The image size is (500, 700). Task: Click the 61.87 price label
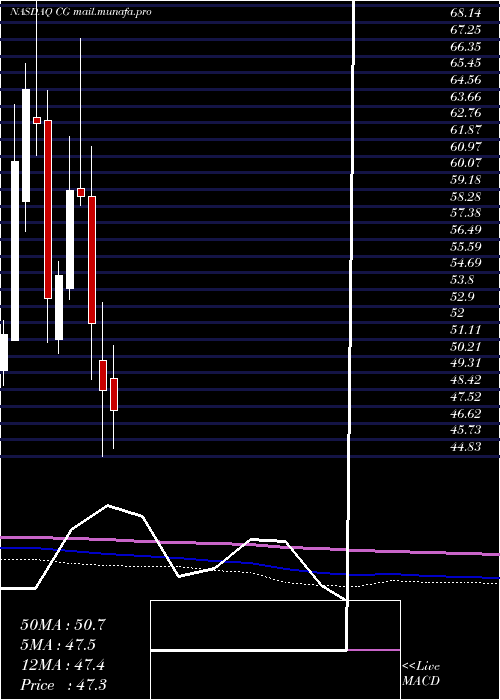466,130
